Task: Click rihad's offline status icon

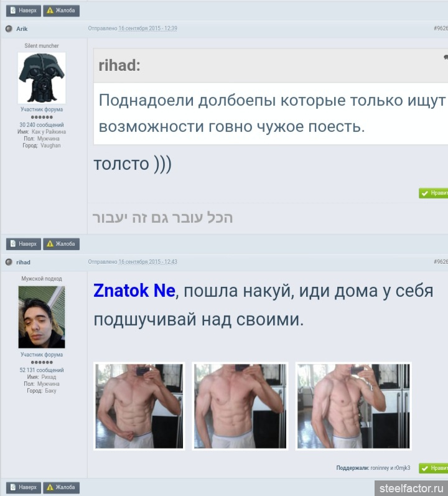Action: [x=9, y=262]
